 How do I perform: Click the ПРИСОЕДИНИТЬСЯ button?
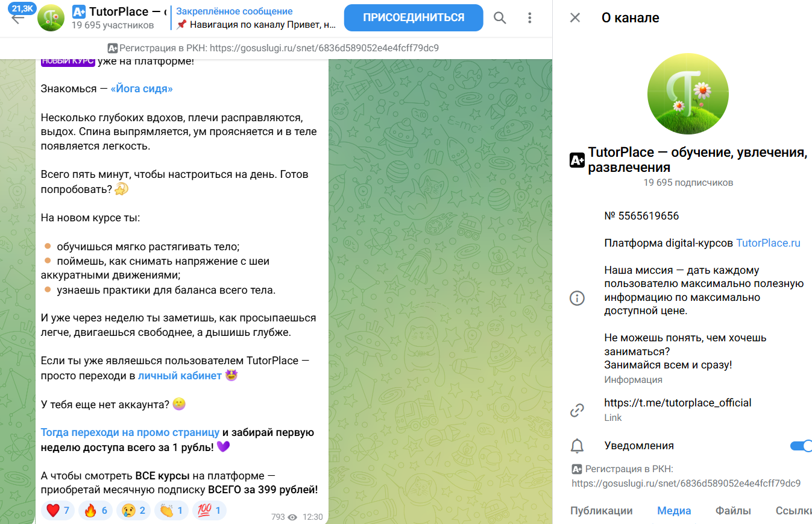tap(414, 17)
